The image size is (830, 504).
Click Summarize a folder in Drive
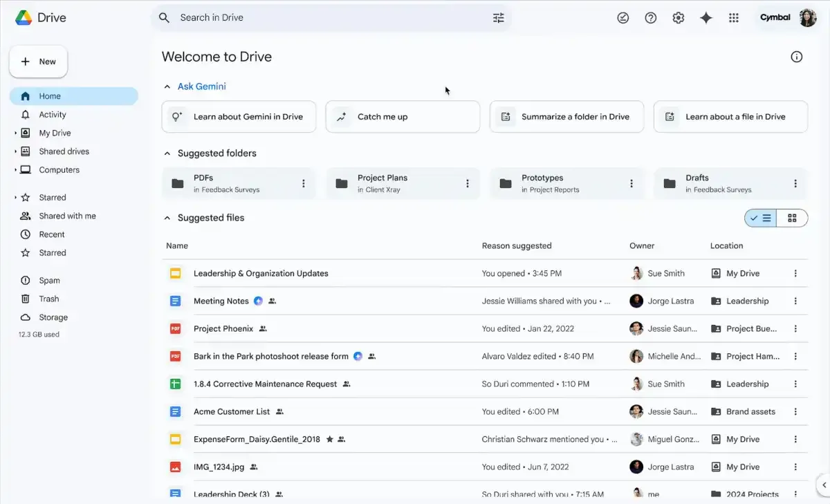pos(566,117)
